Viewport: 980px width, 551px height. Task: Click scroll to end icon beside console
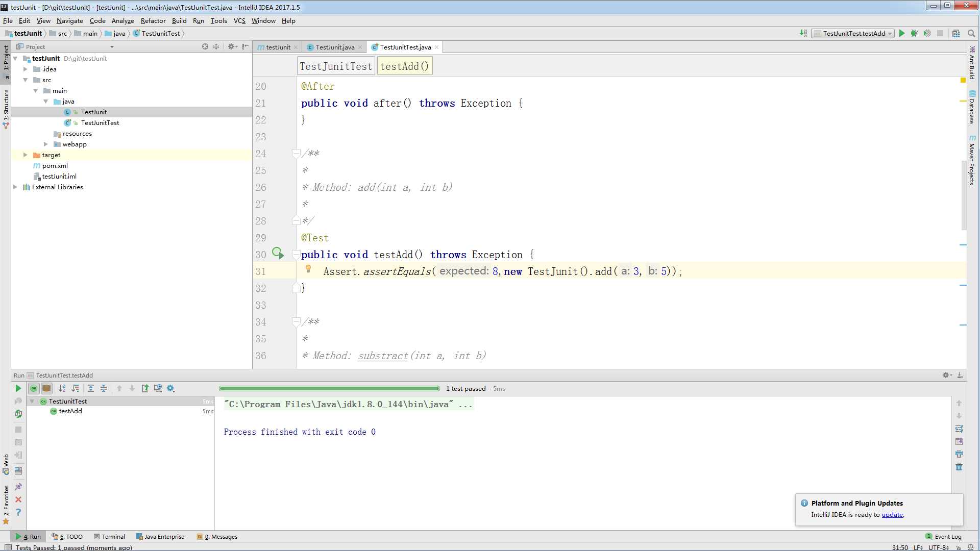[959, 441]
